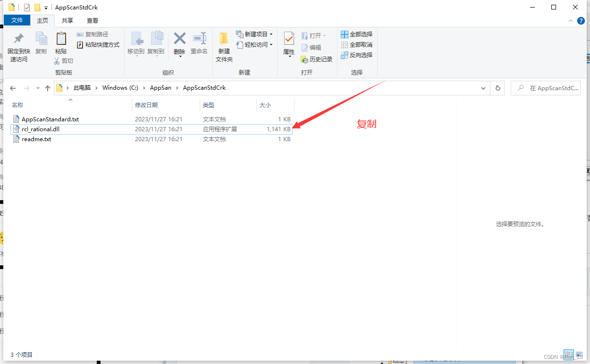Open New item (新建项目) dropdown
This screenshot has height=364, width=590.
(x=254, y=34)
